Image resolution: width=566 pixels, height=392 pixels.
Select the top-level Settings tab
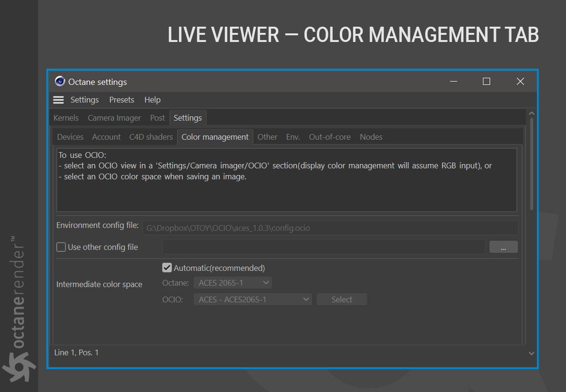pyautogui.click(x=188, y=118)
